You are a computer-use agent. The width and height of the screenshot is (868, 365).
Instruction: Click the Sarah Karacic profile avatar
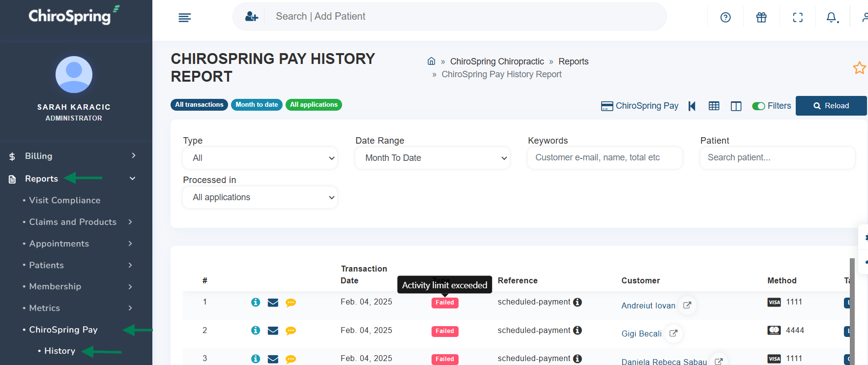click(x=74, y=75)
